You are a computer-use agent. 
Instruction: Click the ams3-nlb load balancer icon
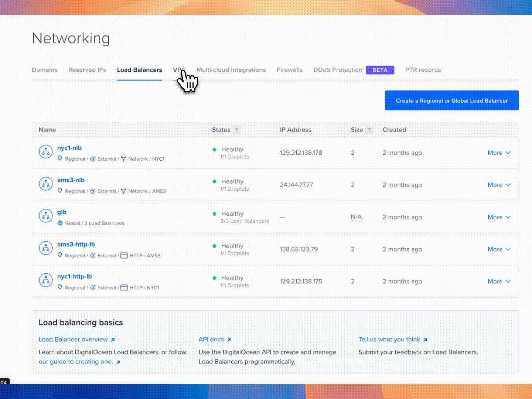click(x=46, y=184)
